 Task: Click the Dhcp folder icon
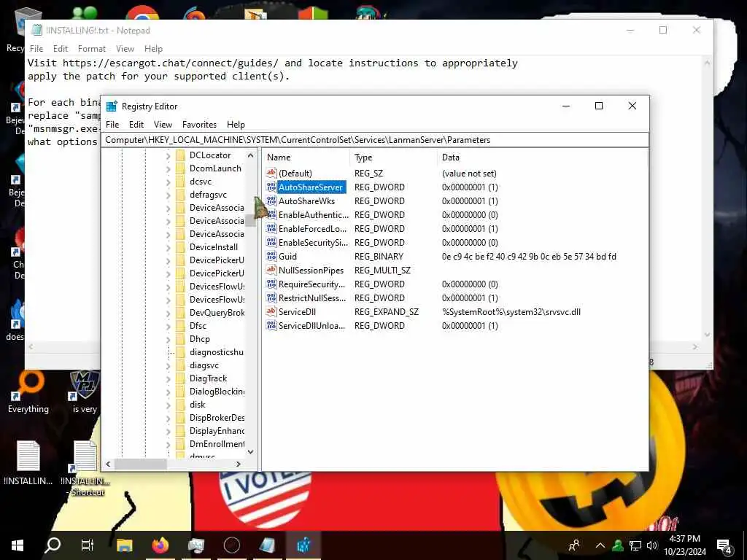[180, 339]
